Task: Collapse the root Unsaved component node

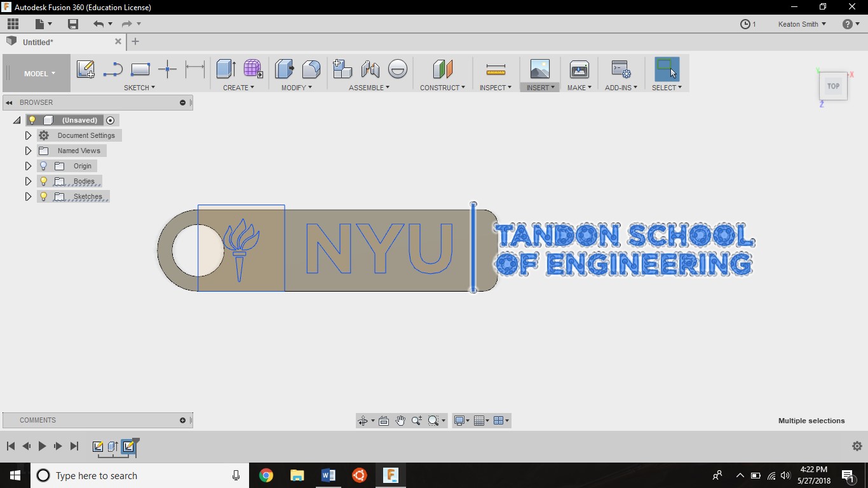Action: (17, 120)
